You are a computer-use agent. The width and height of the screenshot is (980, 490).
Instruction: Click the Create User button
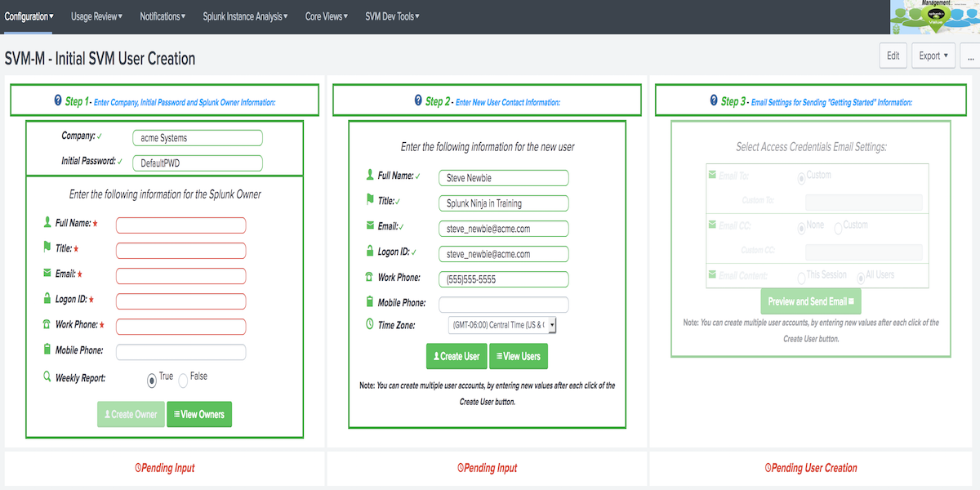(456, 356)
